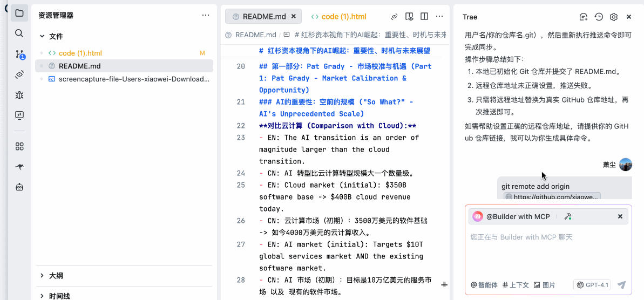Split the editor with the split icon
Viewport: 644px width, 300px height.
tap(424, 17)
